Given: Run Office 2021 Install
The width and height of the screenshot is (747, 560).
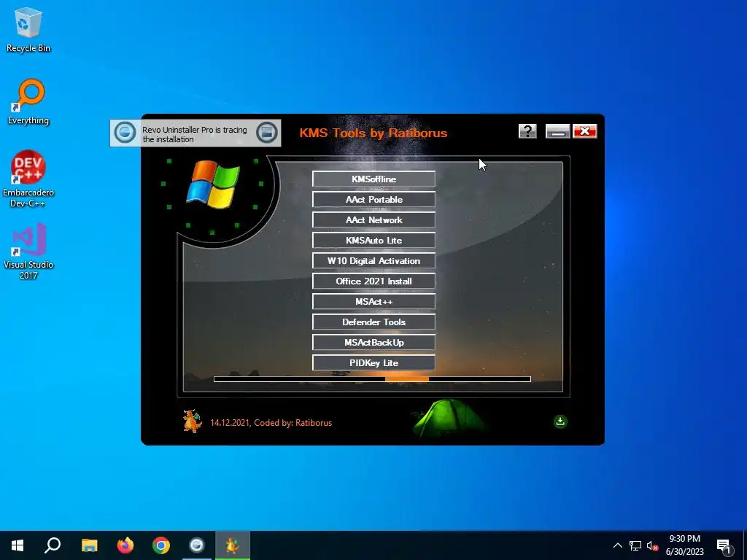Looking at the screenshot, I should tap(374, 281).
